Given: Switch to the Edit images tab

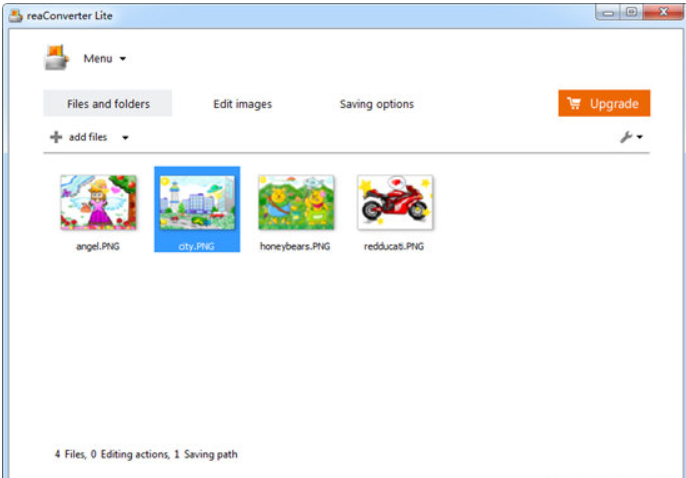Looking at the screenshot, I should 242,104.
